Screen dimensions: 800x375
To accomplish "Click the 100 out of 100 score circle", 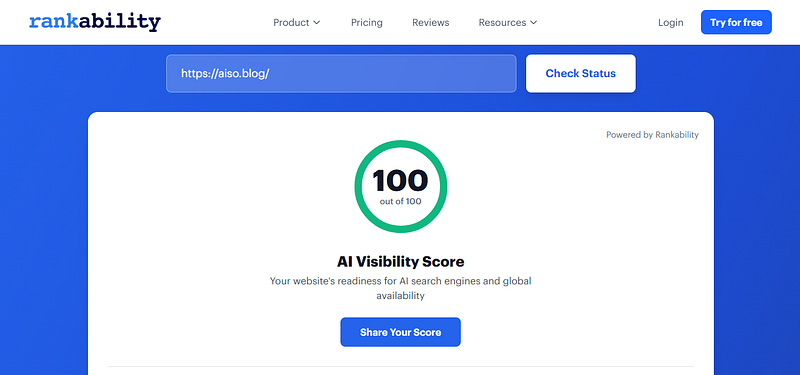I will click(x=401, y=186).
